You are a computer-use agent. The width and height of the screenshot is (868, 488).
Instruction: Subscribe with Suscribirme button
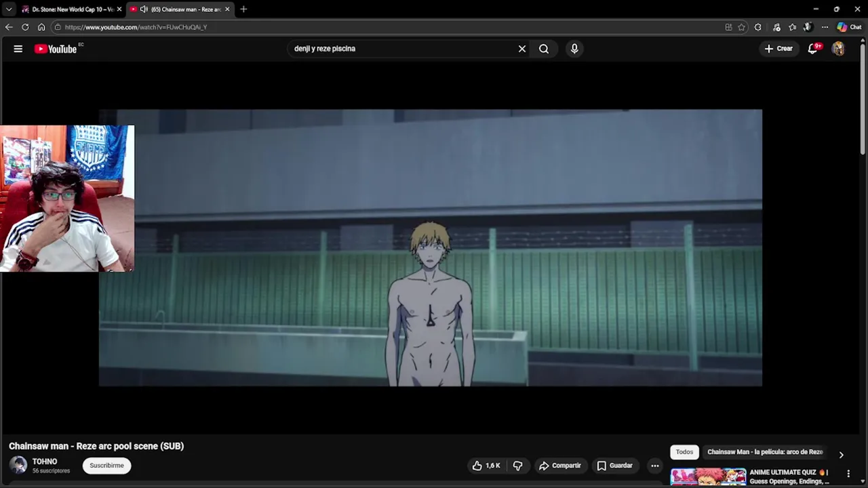coord(107,466)
